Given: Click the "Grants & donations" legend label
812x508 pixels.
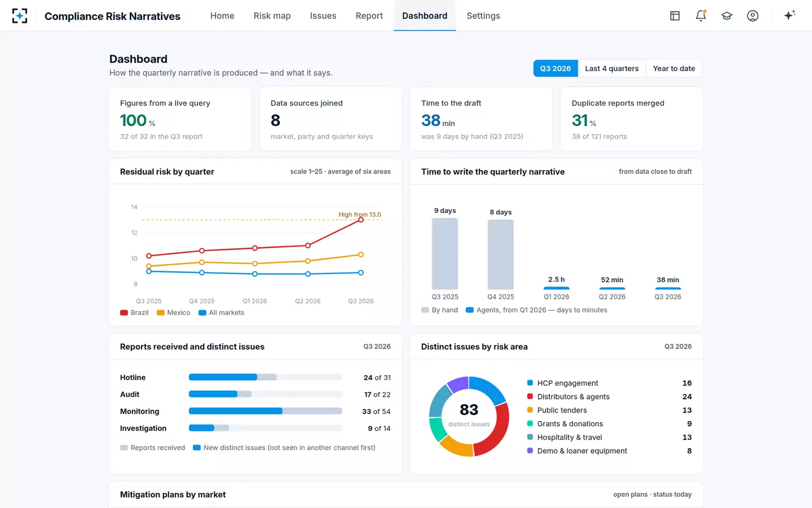Looking at the screenshot, I should 570,424.
